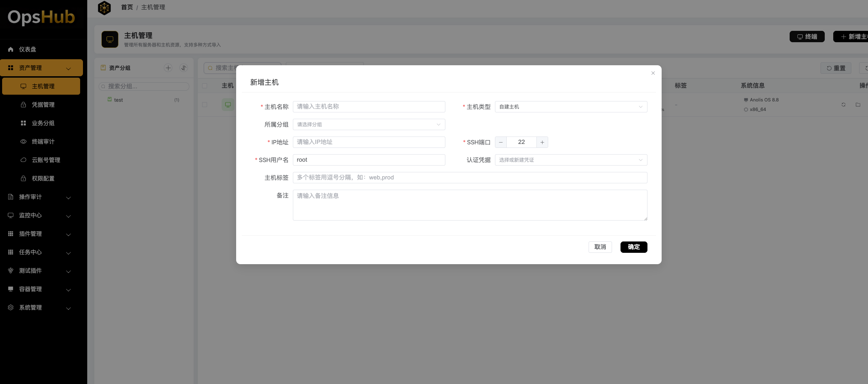Toggle the select-all checkbox in table header
The height and width of the screenshot is (384, 868).
pyautogui.click(x=205, y=86)
